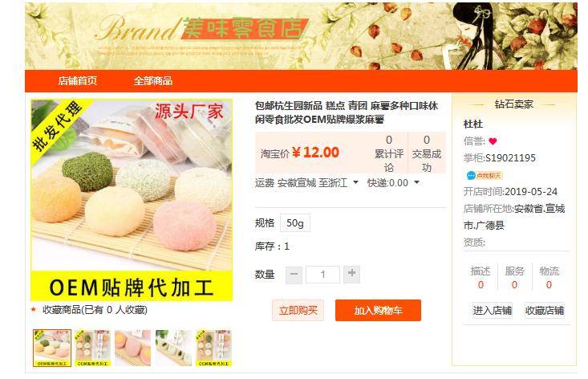
Task: Open the 快递 0.00 delivery dropdown
Action: tap(393, 183)
